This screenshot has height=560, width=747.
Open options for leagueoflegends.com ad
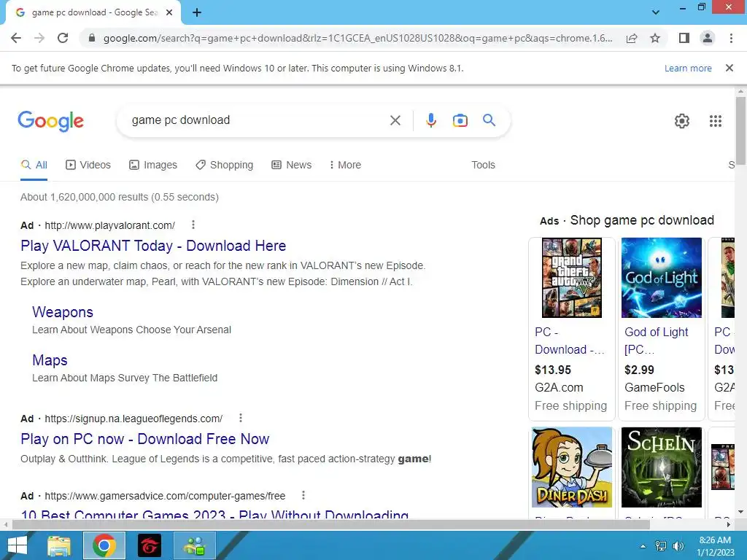(241, 418)
